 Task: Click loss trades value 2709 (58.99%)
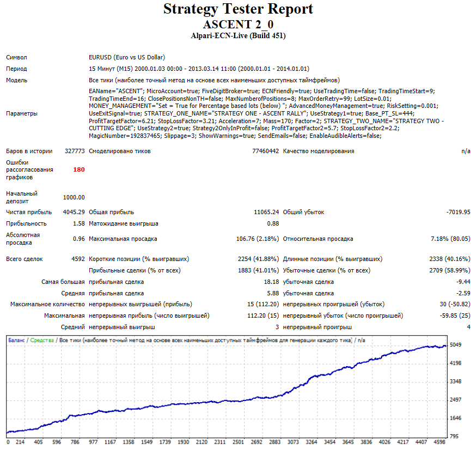tap(450, 271)
